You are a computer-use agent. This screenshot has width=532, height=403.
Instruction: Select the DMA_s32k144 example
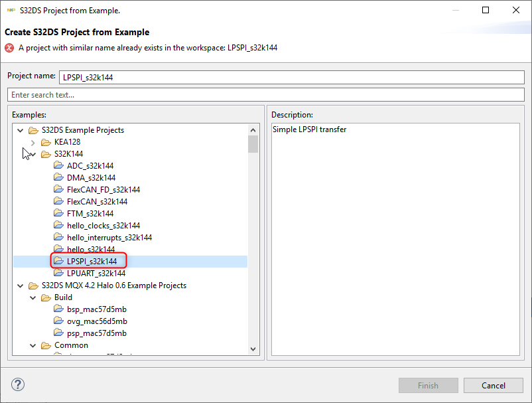[x=92, y=177]
